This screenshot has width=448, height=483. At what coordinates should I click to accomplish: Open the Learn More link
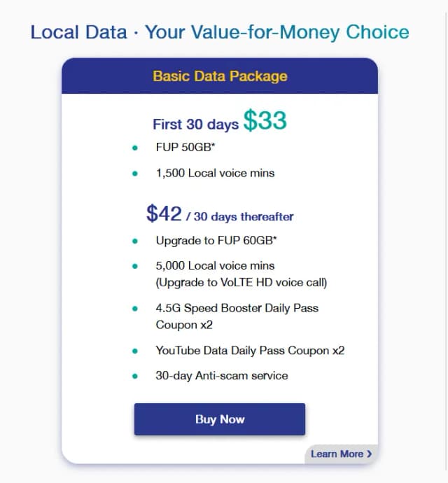(342, 454)
